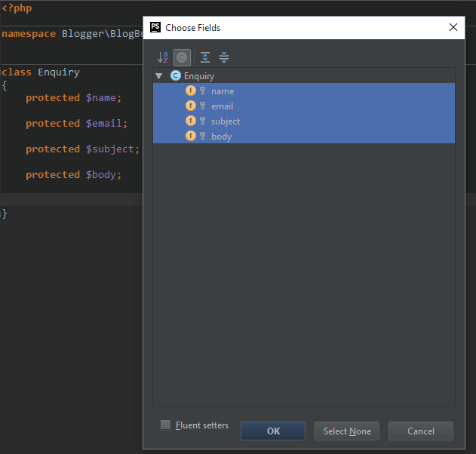
Task: Select the name field row
Action: [223, 91]
